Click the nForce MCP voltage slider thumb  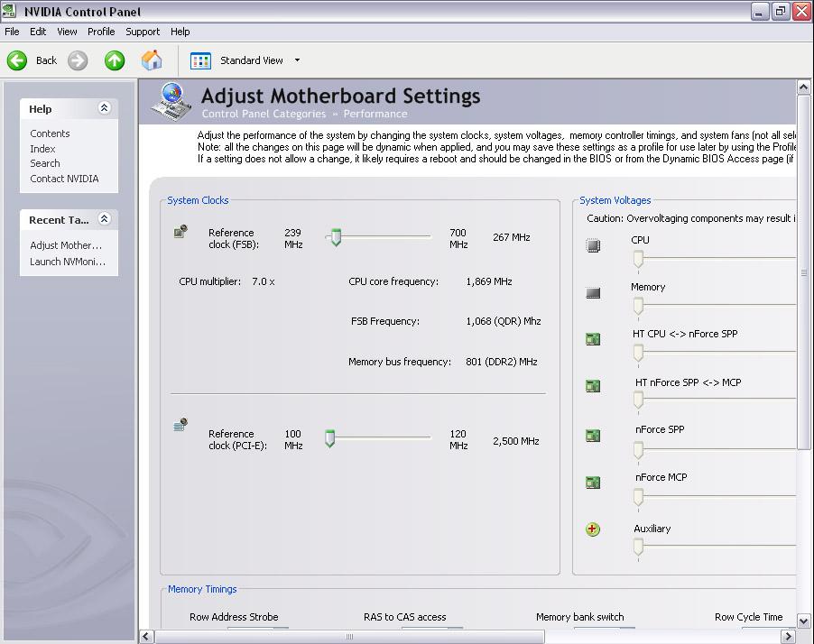[x=639, y=498]
